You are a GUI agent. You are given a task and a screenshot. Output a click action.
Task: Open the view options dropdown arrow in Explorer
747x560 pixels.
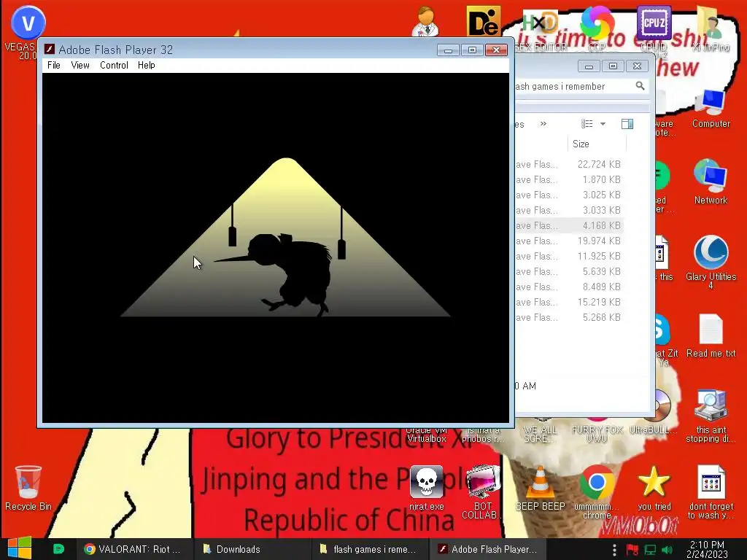tap(603, 124)
